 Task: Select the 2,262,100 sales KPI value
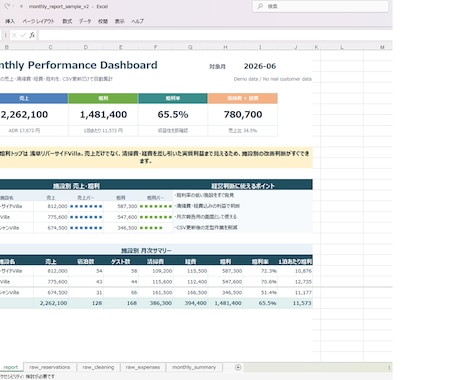24,114
